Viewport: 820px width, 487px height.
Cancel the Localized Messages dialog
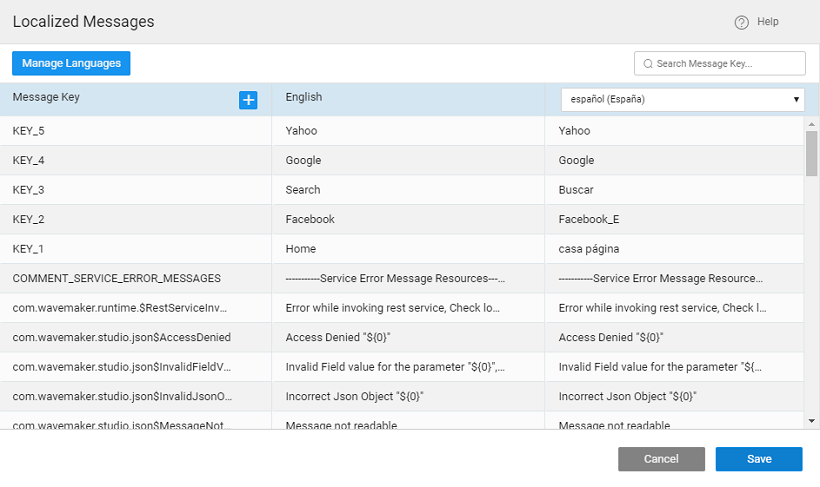(x=661, y=459)
